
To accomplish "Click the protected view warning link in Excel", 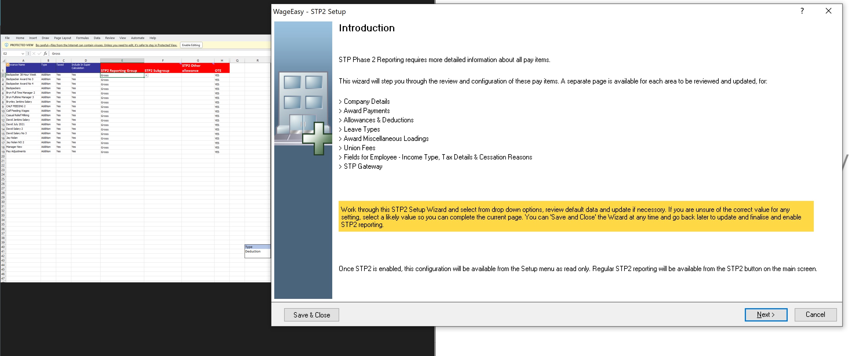I will [x=106, y=45].
